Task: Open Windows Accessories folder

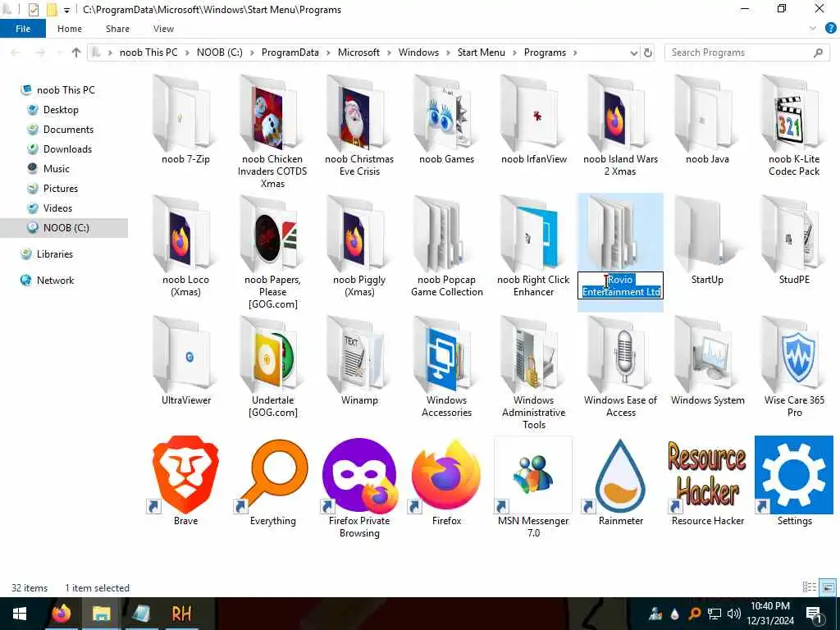Action: click(x=446, y=367)
